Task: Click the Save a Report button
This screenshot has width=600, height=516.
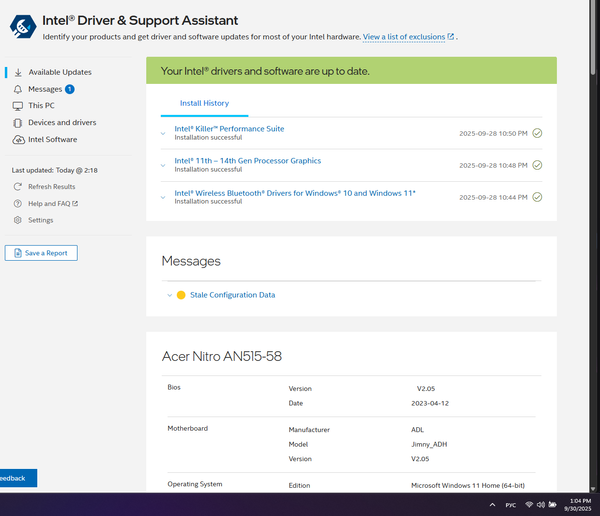Action: [x=41, y=253]
